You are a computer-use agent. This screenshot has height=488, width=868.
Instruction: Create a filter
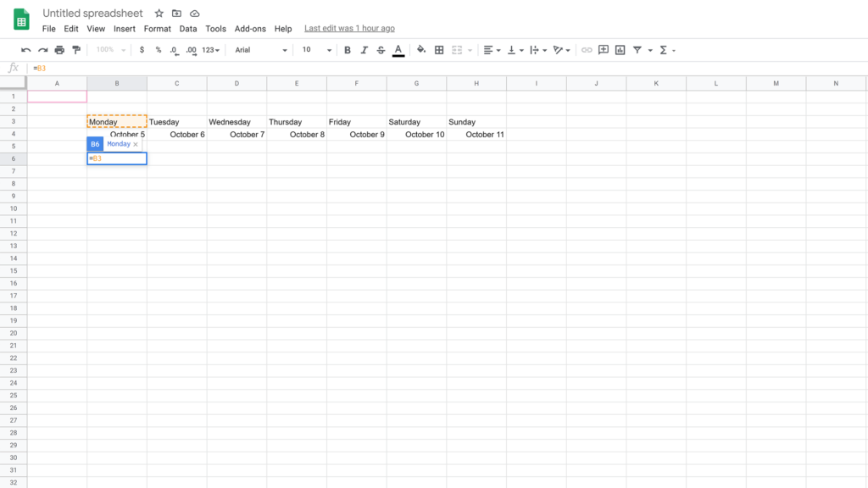point(637,50)
